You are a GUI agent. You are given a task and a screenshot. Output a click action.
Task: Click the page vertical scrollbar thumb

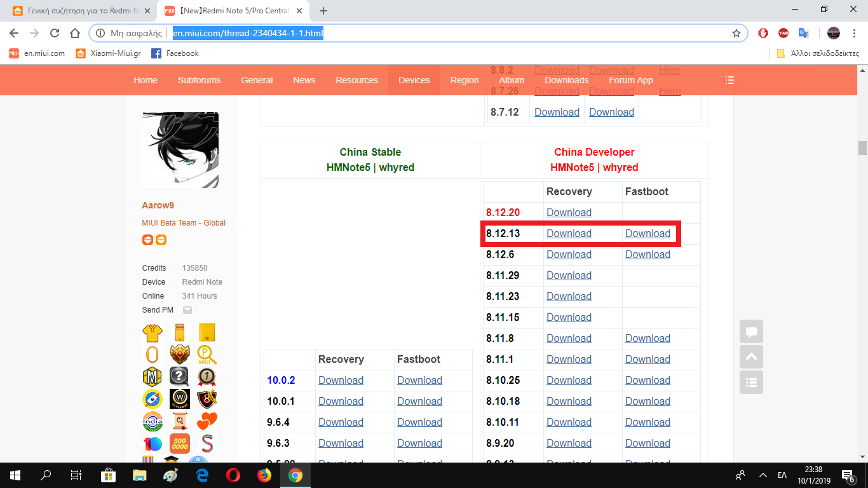pyautogui.click(x=862, y=147)
